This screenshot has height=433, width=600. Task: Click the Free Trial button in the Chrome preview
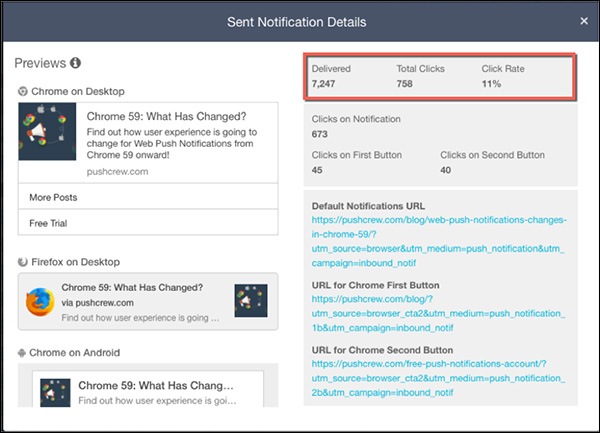[x=148, y=223]
